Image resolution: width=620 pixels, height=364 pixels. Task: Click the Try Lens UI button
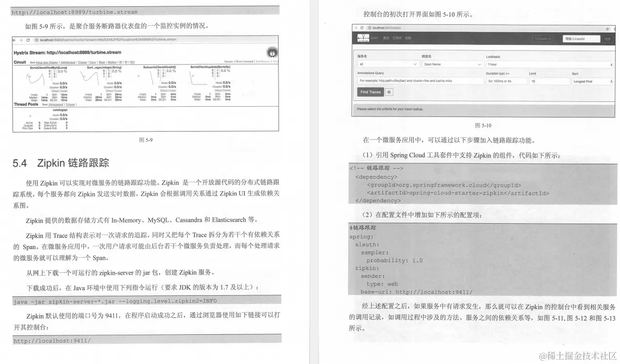(x=543, y=38)
